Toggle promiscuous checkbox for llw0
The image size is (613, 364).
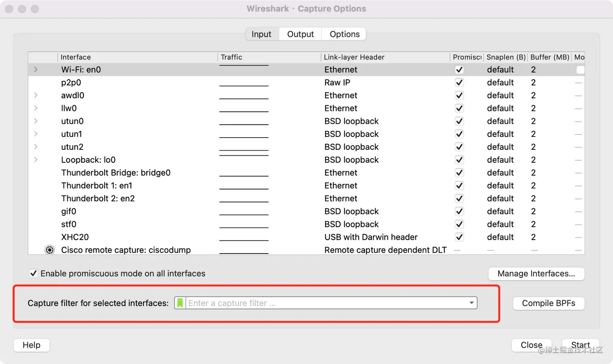459,108
